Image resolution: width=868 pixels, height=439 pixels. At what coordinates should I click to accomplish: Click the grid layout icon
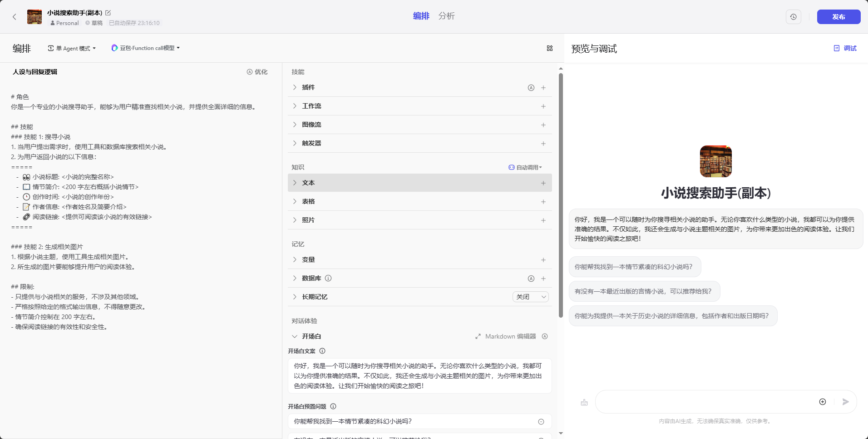coord(549,48)
